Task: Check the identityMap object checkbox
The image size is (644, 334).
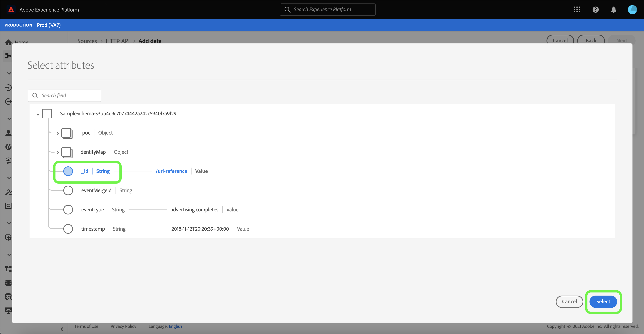Action: coord(67,152)
